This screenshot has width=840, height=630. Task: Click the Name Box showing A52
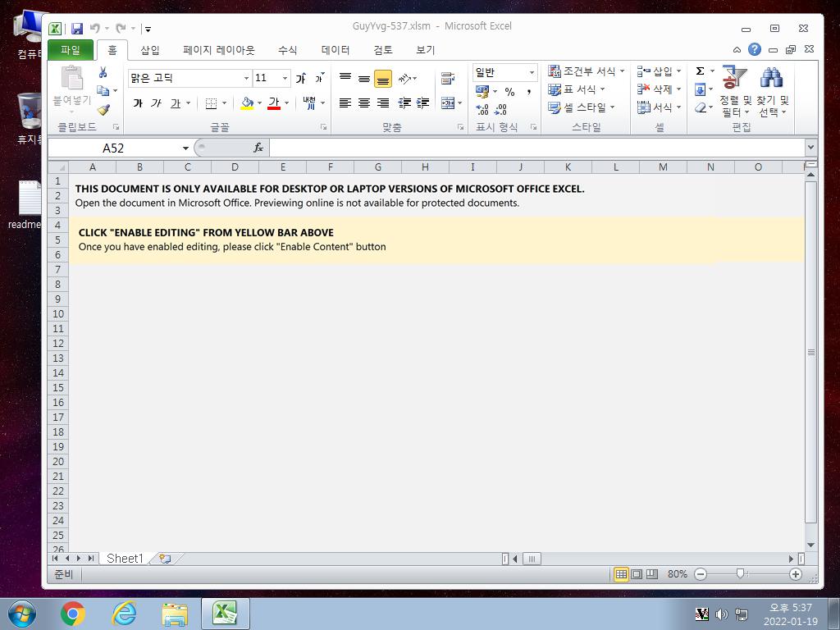115,148
